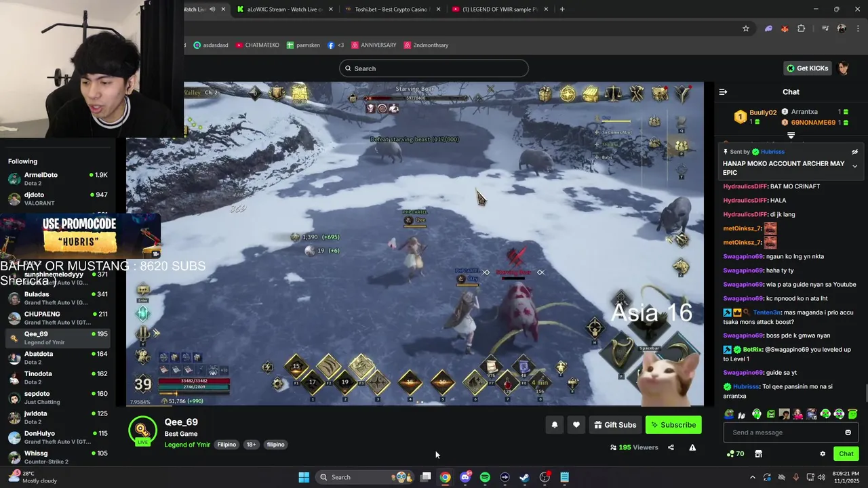Open the CHATMATEKO bookmark
Image resolution: width=868 pixels, height=488 pixels.
click(x=257, y=45)
